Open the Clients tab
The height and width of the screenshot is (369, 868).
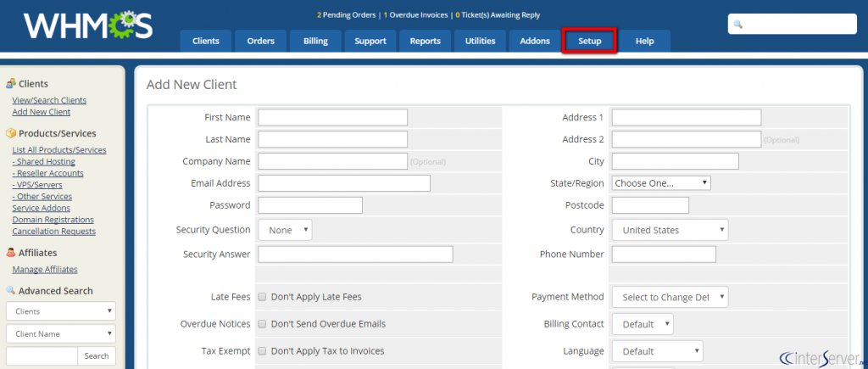click(206, 41)
